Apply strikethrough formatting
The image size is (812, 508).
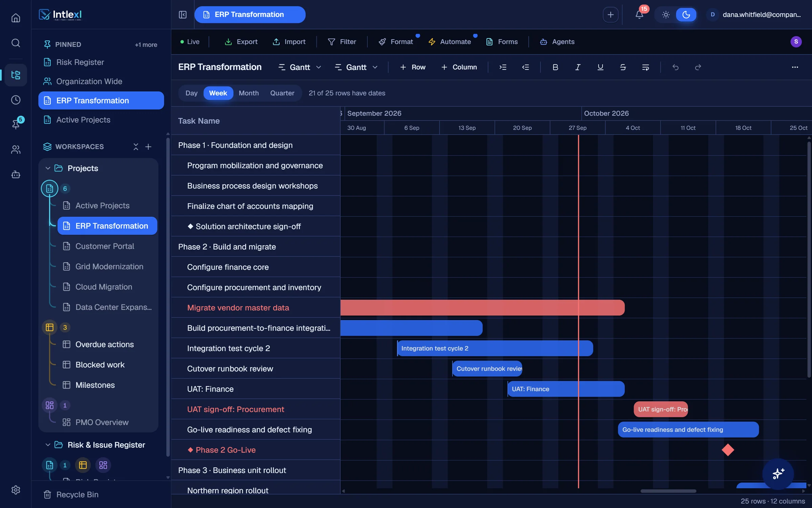coord(623,67)
